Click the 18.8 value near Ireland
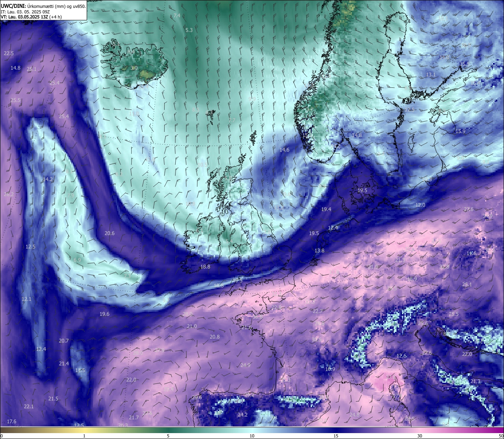The image size is (504, 439). (205, 267)
